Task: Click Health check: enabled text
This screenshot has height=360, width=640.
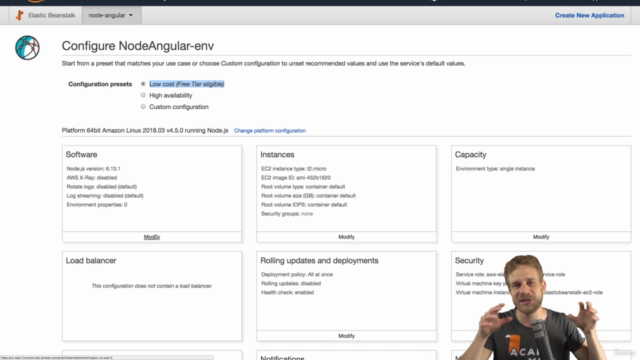Action: click(287, 292)
